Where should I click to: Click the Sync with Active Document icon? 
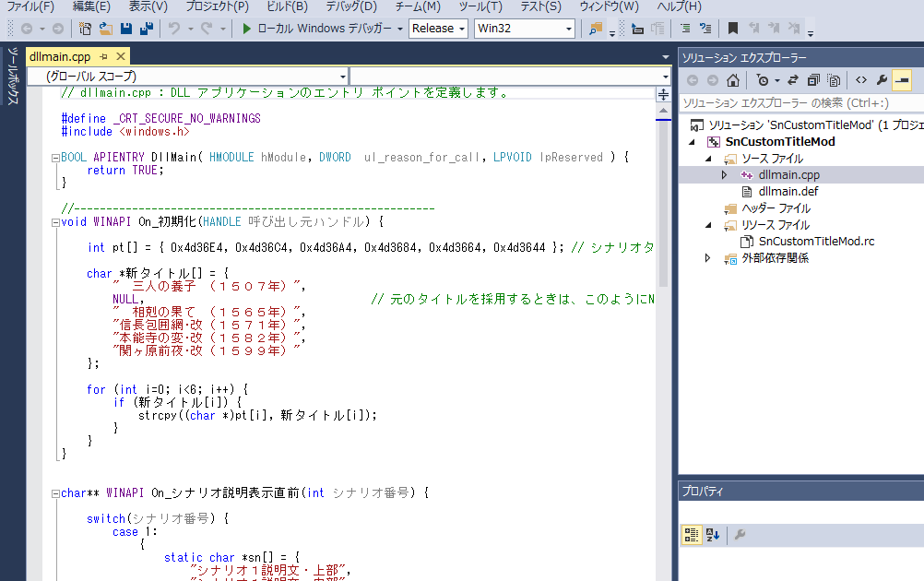tap(793, 80)
